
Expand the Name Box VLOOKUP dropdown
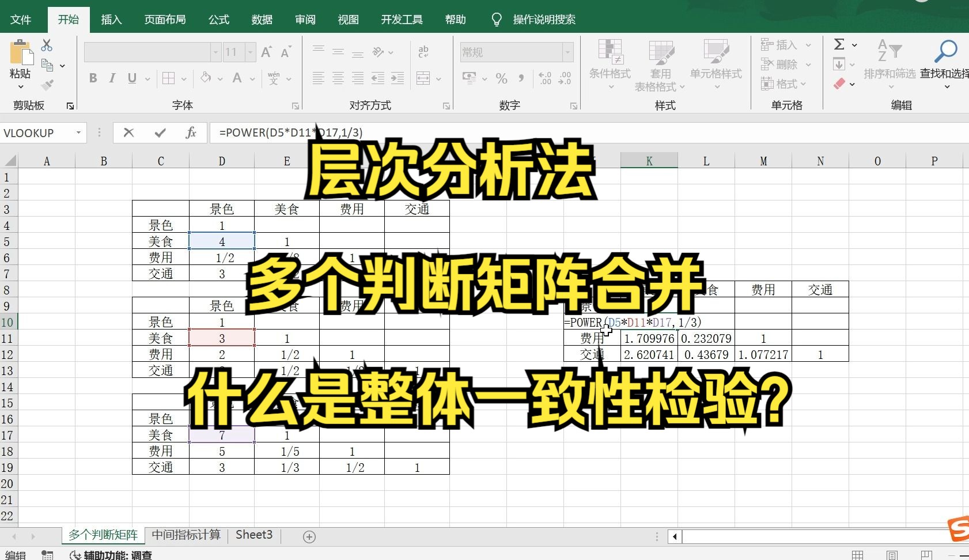coord(78,133)
